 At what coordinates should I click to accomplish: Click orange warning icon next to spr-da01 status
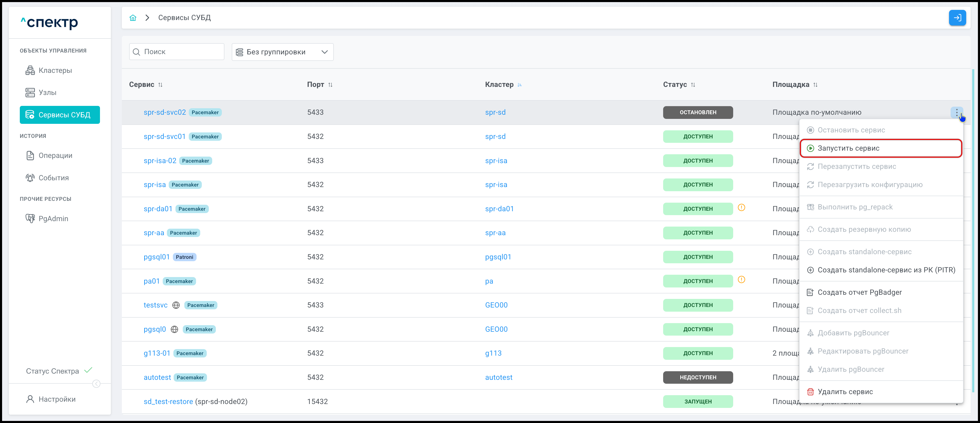tap(741, 208)
